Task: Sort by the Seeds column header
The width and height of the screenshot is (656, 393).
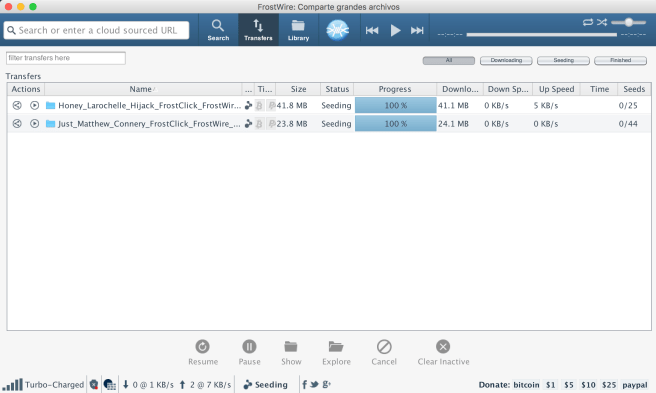Action: tap(634, 89)
